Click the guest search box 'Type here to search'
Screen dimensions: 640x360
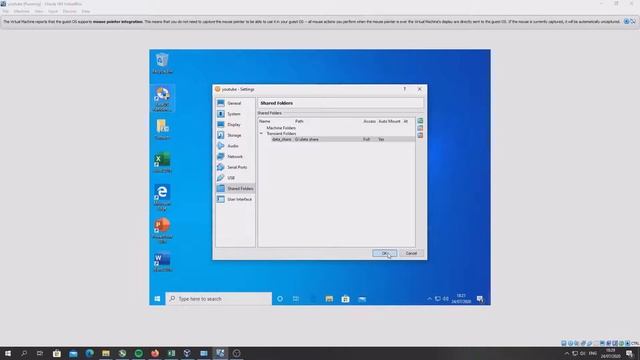pos(219,299)
